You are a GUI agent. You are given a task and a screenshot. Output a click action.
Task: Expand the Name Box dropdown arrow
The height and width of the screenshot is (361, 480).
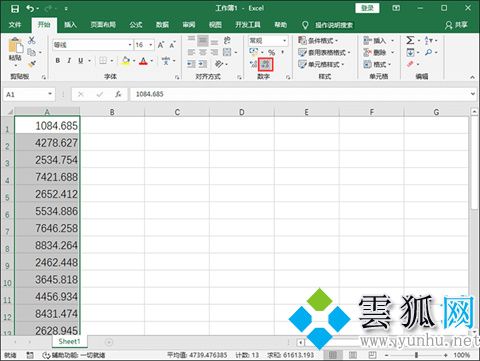50,94
